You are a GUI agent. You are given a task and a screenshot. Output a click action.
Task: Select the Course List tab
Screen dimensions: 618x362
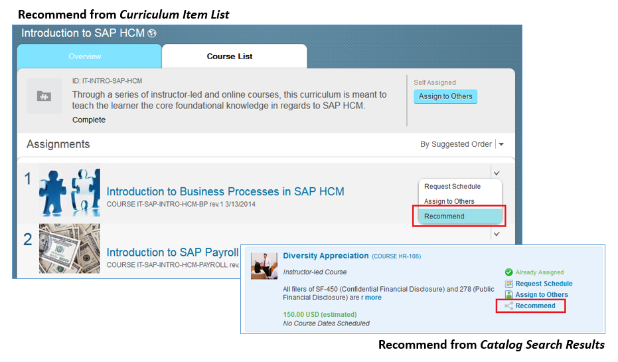tap(234, 56)
